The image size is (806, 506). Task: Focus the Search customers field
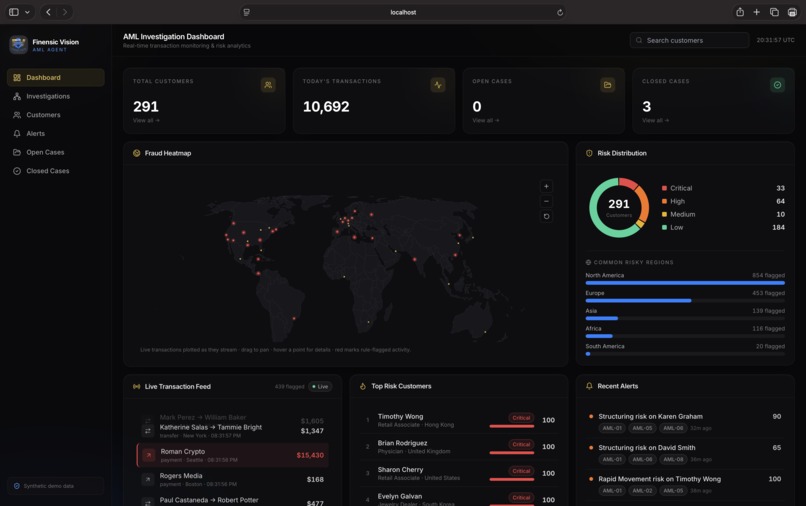pos(689,40)
